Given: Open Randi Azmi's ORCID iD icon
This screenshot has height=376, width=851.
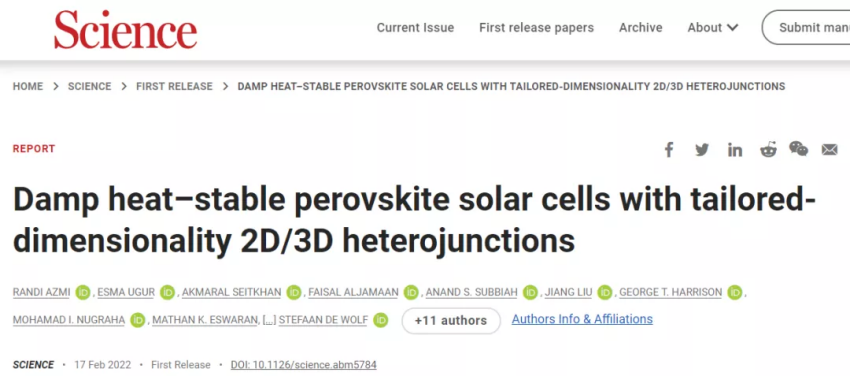Looking at the screenshot, I should (x=83, y=293).
